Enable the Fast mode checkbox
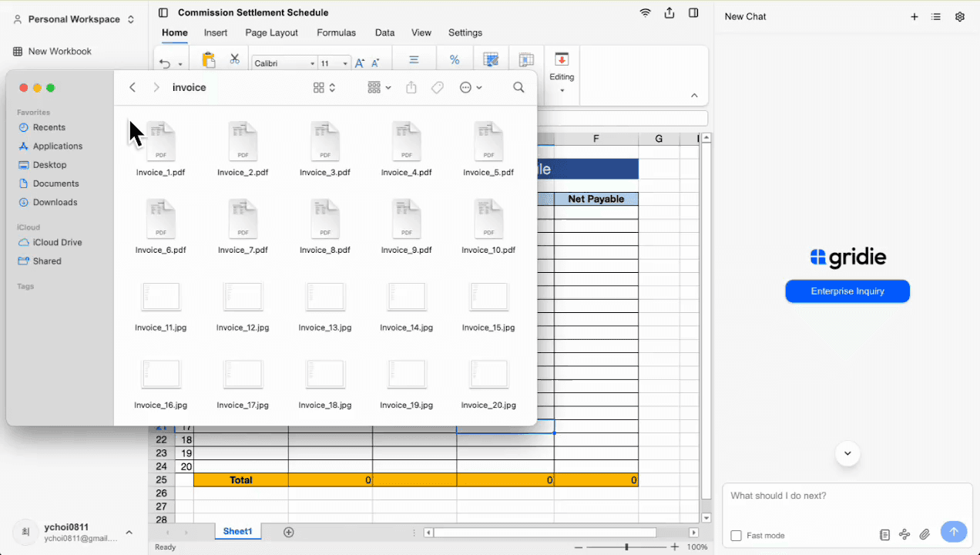Image resolution: width=980 pixels, height=555 pixels. pyautogui.click(x=736, y=536)
